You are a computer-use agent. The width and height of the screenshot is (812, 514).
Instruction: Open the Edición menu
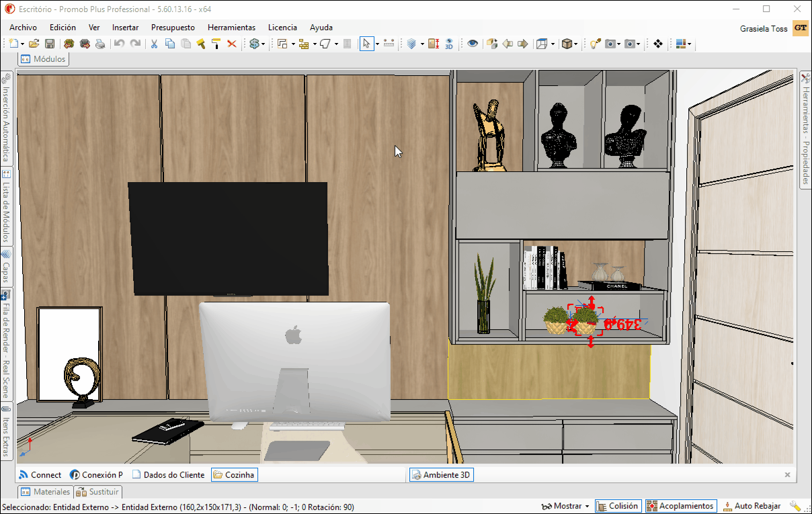63,28
